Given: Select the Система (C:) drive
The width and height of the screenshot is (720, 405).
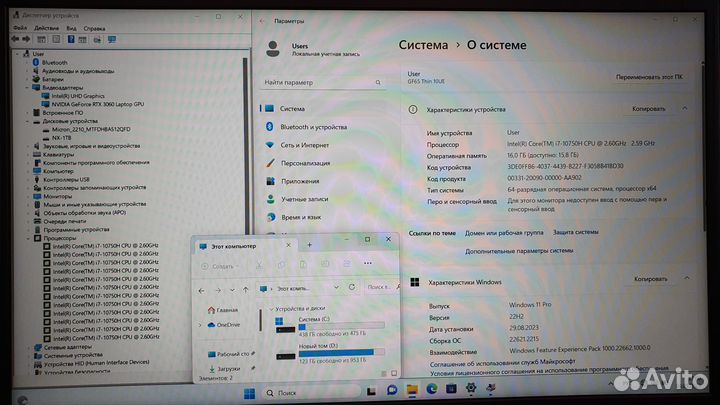Looking at the screenshot, I should pyautogui.click(x=330, y=326).
